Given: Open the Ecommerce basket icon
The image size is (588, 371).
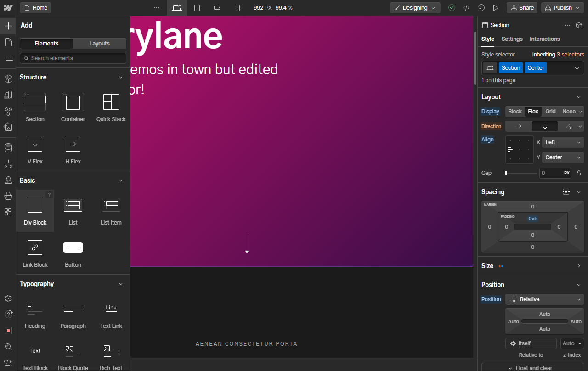Looking at the screenshot, I should tap(8, 196).
